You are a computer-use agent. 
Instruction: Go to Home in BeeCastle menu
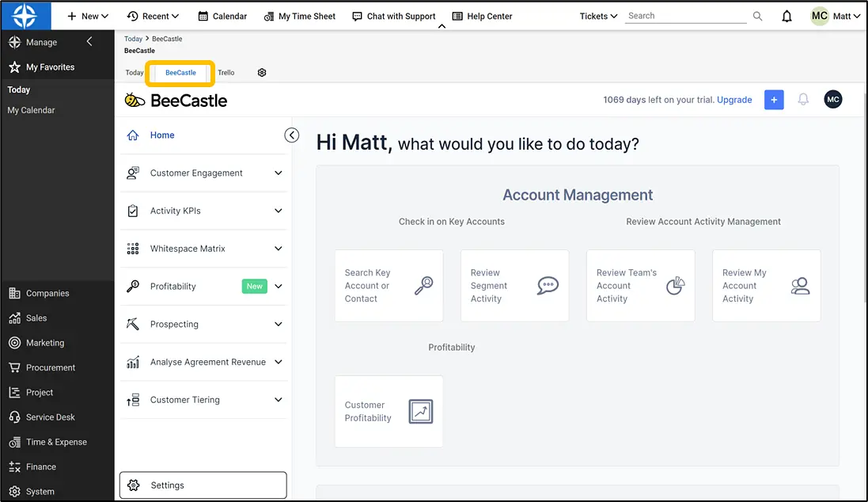(x=162, y=135)
